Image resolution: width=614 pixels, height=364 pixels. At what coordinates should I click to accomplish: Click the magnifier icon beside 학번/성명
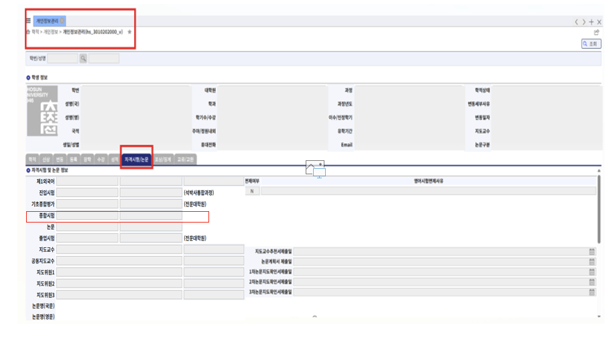pos(84,59)
